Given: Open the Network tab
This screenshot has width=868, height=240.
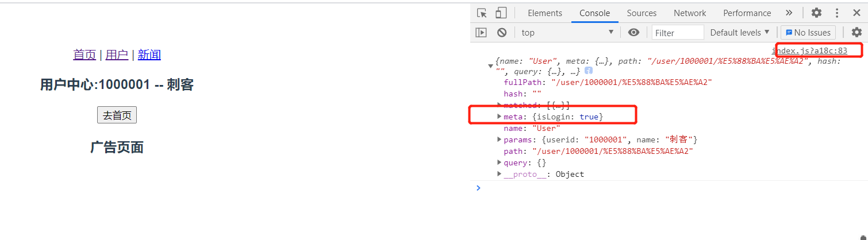Looking at the screenshot, I should tap(690, 13).
